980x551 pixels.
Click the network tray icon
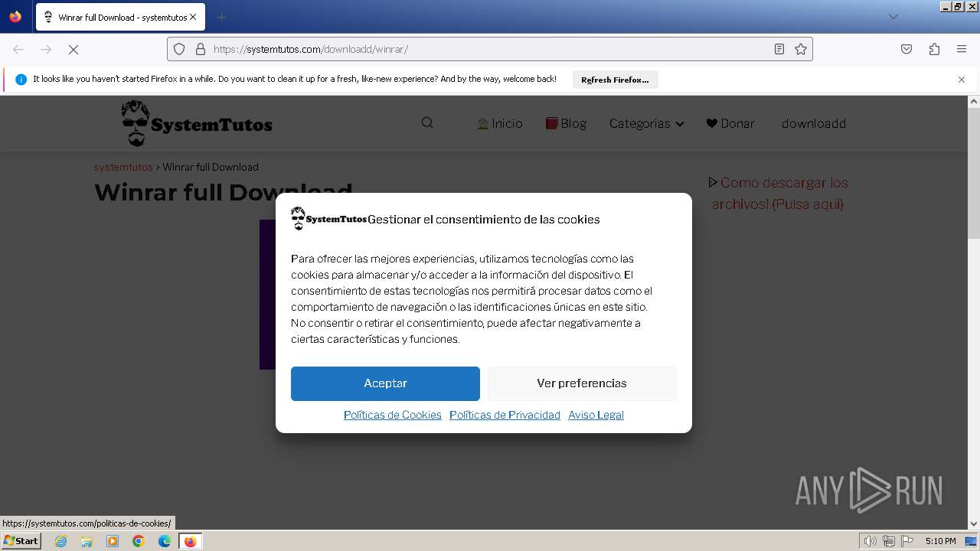coord(888,541)
